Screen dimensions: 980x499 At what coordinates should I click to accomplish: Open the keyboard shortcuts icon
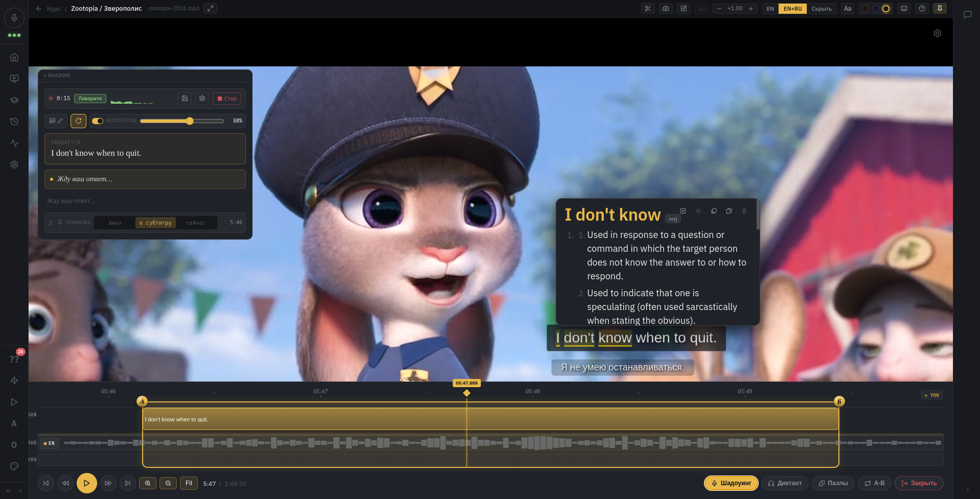point(904,9)
